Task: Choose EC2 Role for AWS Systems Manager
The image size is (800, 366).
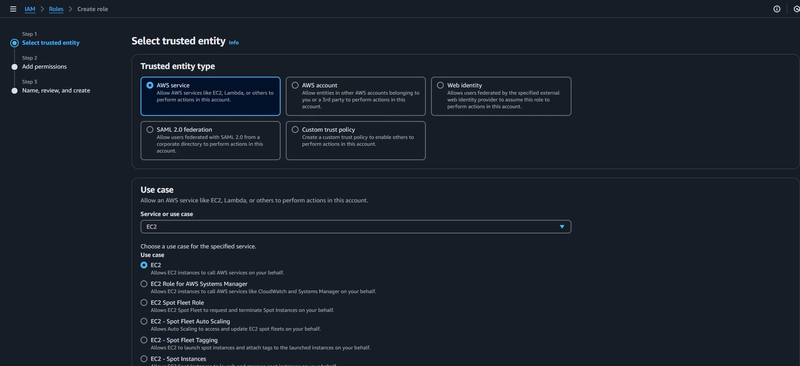Action: pyautogui.click(x=144, y=284)
